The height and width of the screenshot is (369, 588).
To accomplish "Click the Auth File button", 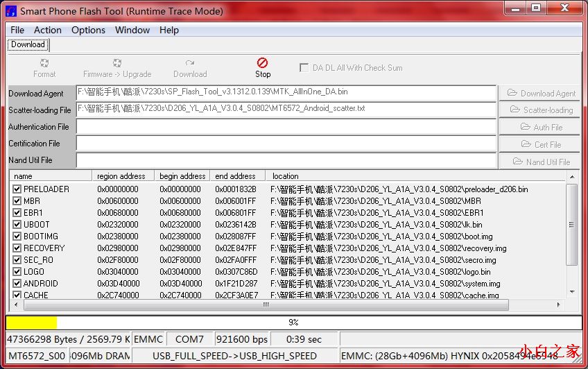I will click(539, 127).
